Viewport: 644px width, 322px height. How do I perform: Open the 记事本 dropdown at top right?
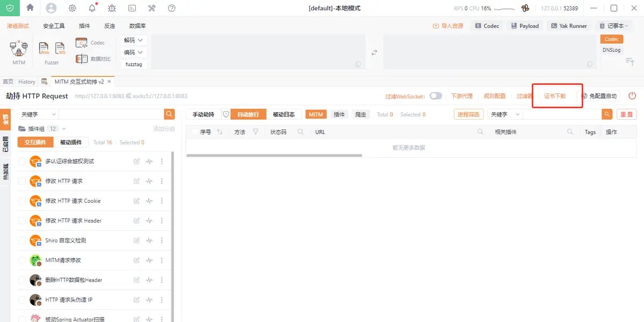(x=613, y=25)
